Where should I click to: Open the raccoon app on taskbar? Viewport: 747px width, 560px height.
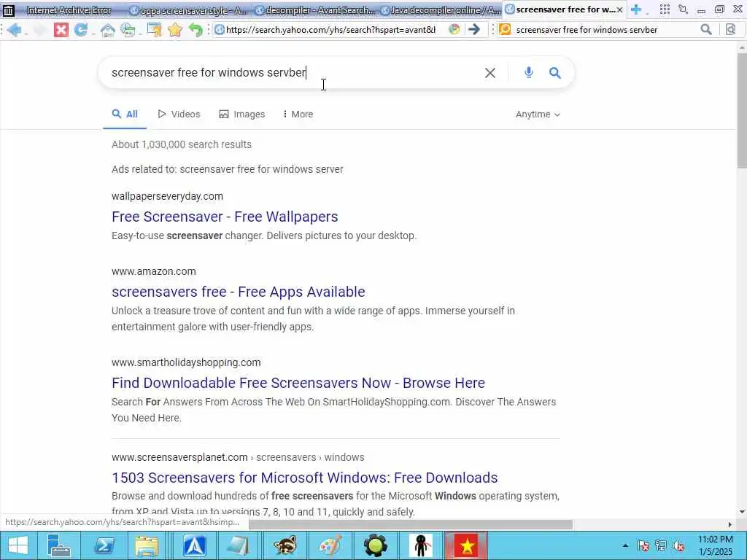(285, 545)
